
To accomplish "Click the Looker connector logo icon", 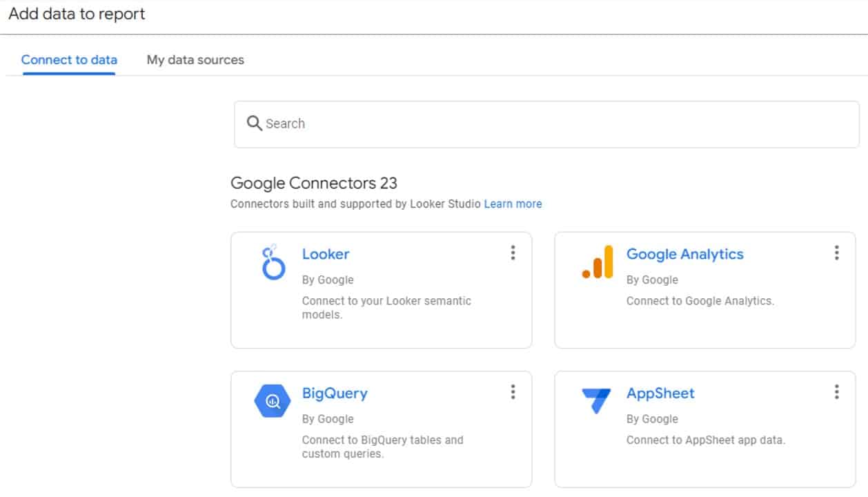I will [x=273, y=262].
